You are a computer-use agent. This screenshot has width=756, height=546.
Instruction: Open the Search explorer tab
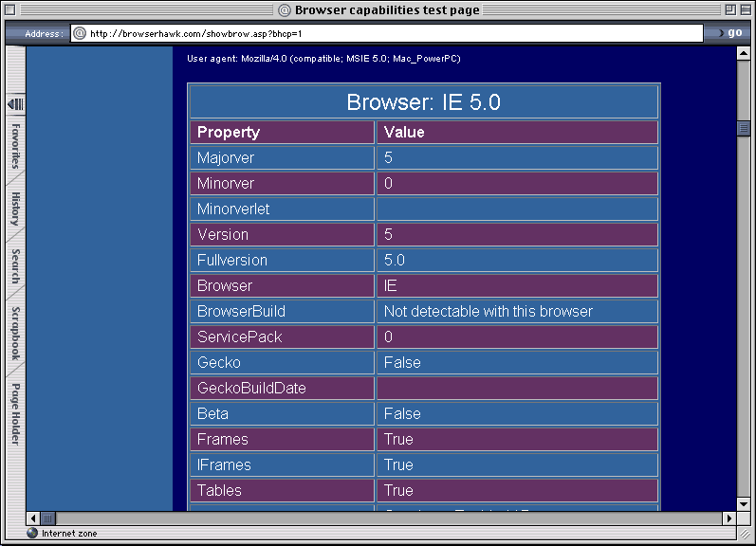click(x=16, y=266)
